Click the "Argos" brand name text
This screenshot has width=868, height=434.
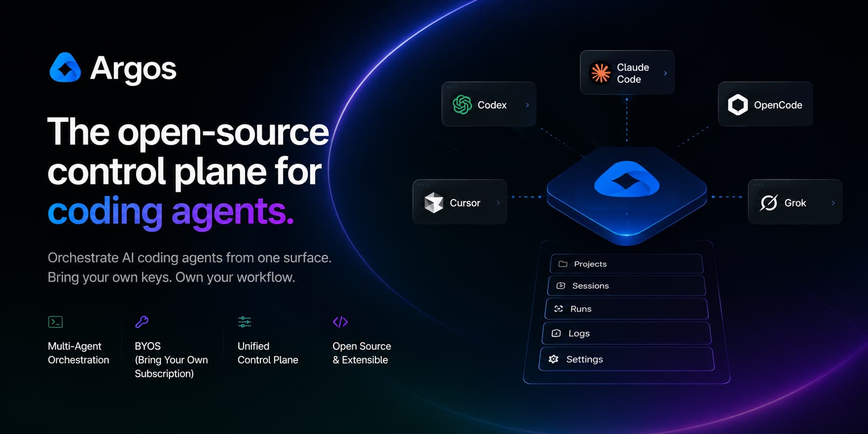coord(133,69)
